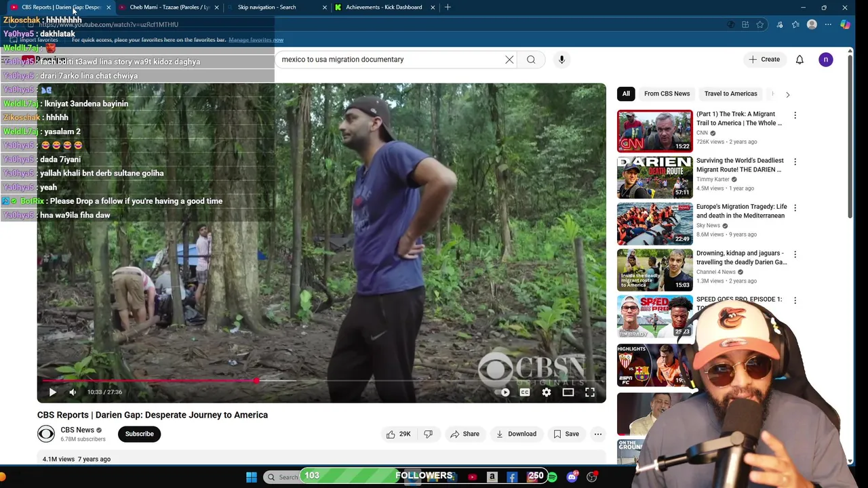Switch to Cheb Mami Tzazae browser tab
Screen dimensions: 868x488
point(170,7)
